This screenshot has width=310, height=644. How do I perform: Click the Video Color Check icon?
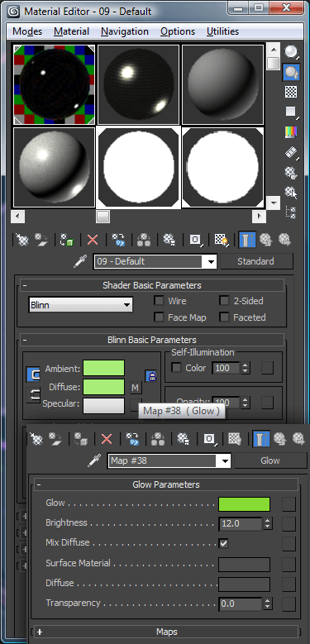coord(291,131)
